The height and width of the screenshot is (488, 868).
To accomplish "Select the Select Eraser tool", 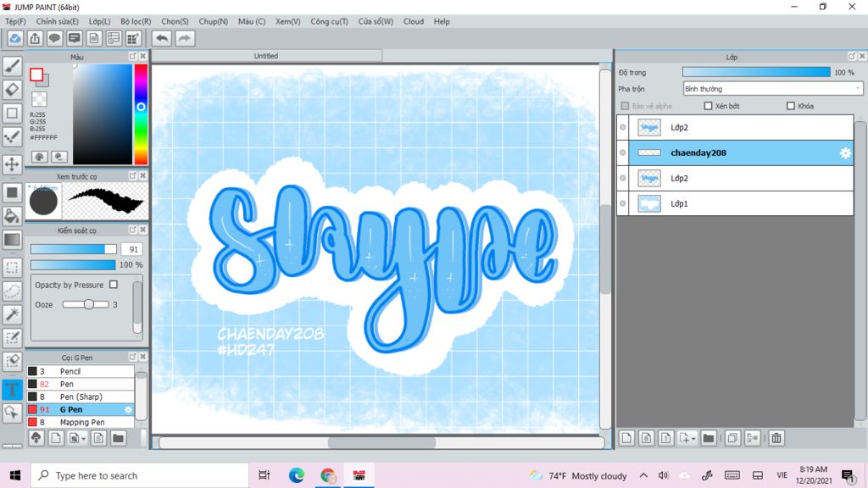I will pos(12,361).
